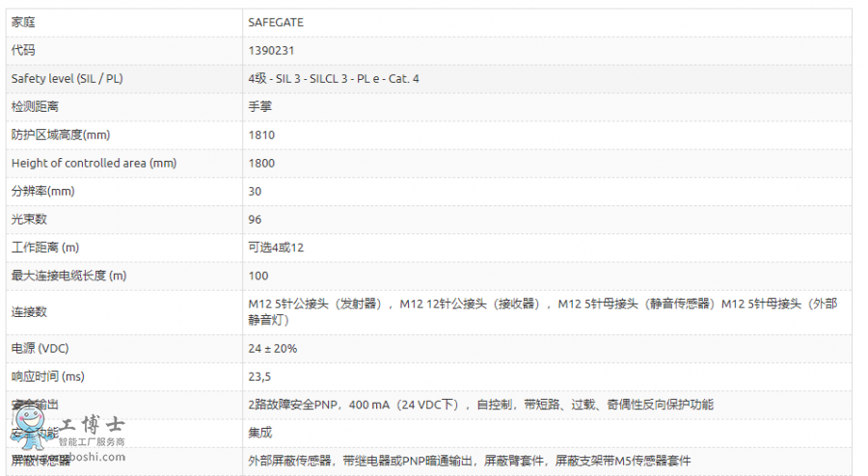Select the SAFEGATE value cell

pyautogui.click(x=274, y=21)
